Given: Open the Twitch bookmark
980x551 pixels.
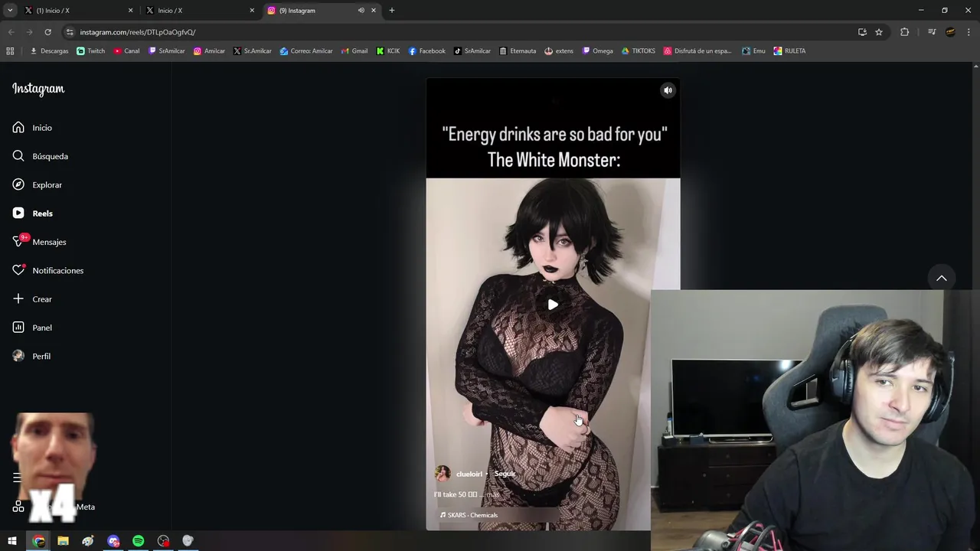Looking at the screenshot, I should pyautogui.click(x=91, y=51).
